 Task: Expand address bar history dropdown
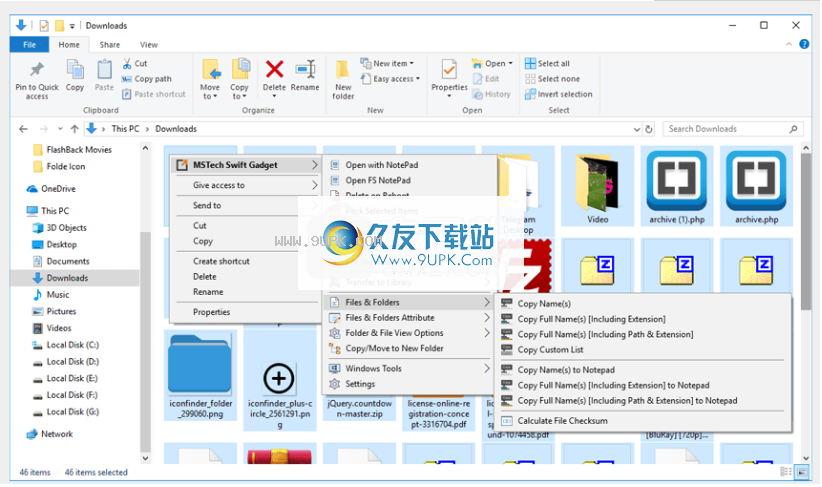click(x=636, y=129)
